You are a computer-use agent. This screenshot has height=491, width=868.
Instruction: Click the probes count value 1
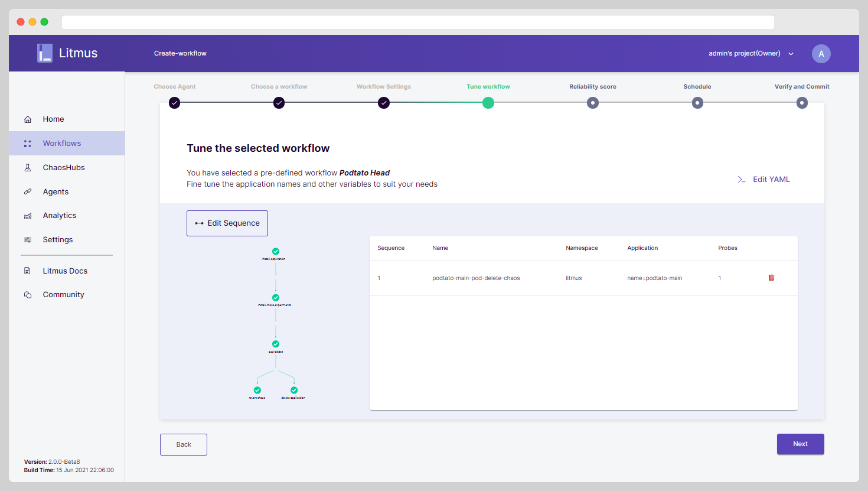point(720,278)
